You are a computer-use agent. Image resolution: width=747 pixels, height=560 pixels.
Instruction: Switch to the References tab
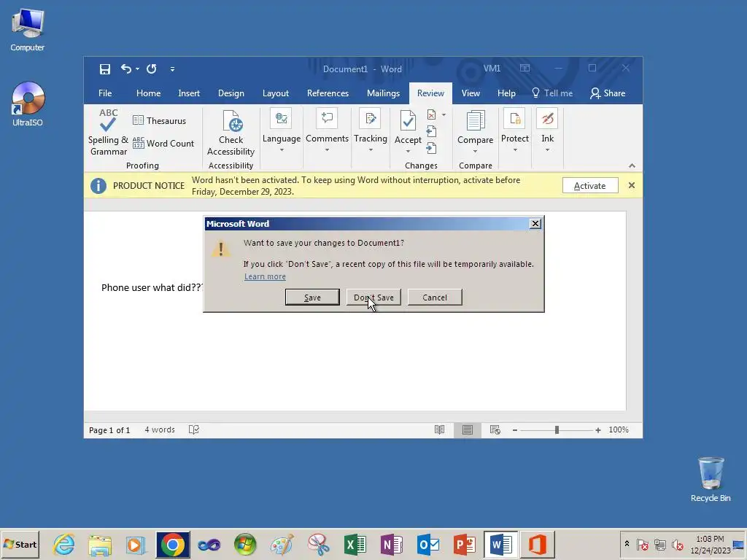pos(328,93)
